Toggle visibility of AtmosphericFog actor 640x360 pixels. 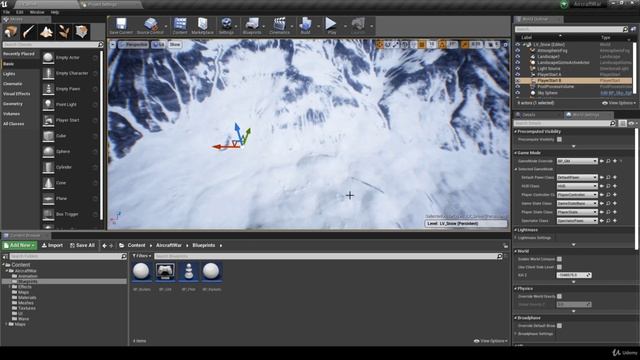[518, 51]
